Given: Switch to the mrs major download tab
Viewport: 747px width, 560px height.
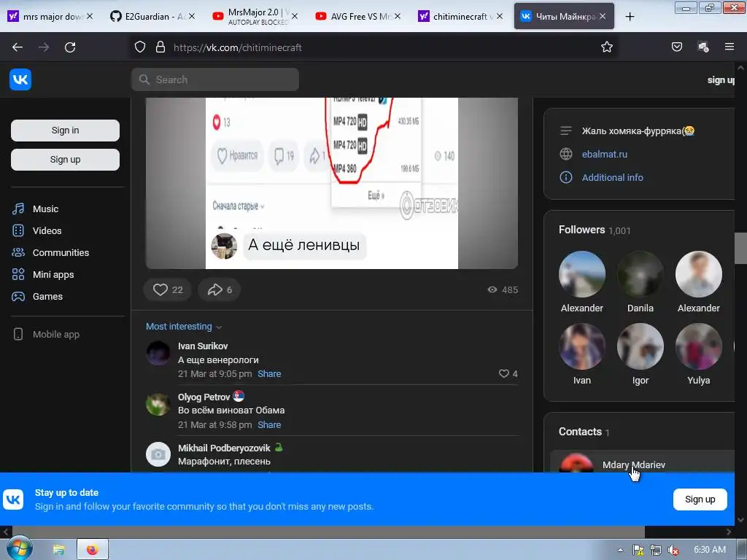Looking at the screenshot, I should pos(50,17).
